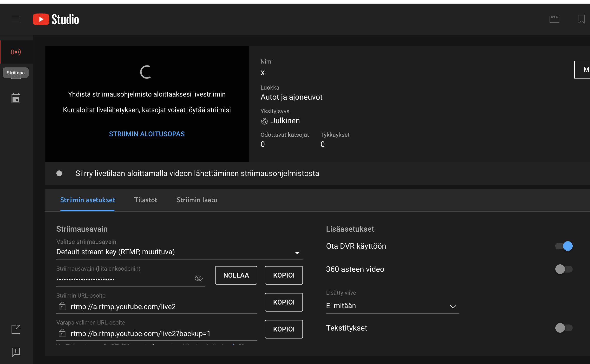Open the Default stream key dropdown
The width and height of the screenshot is (590, 364).
coord(179,252)
